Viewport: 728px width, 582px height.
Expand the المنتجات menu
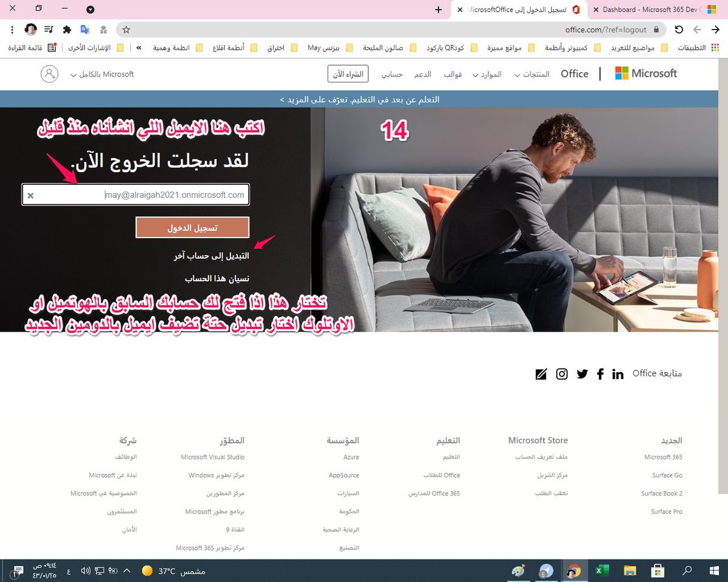pos(532,74)
